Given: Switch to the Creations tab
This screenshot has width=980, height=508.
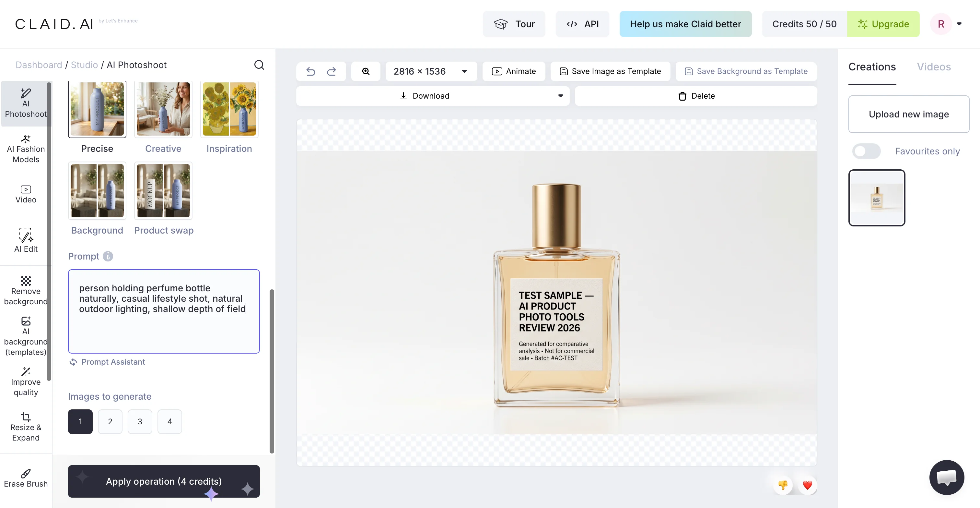Looking at the screenshot, I should (872, 67).
